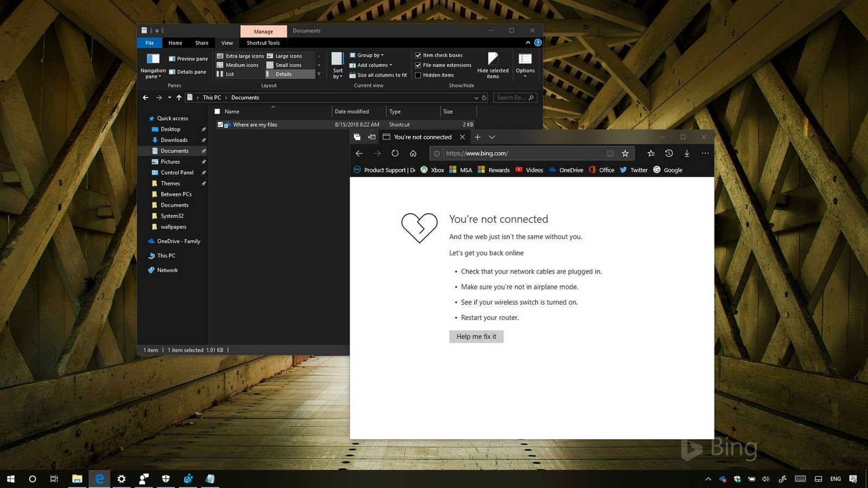Select the Manage contextual tab

tap(263, 31)
